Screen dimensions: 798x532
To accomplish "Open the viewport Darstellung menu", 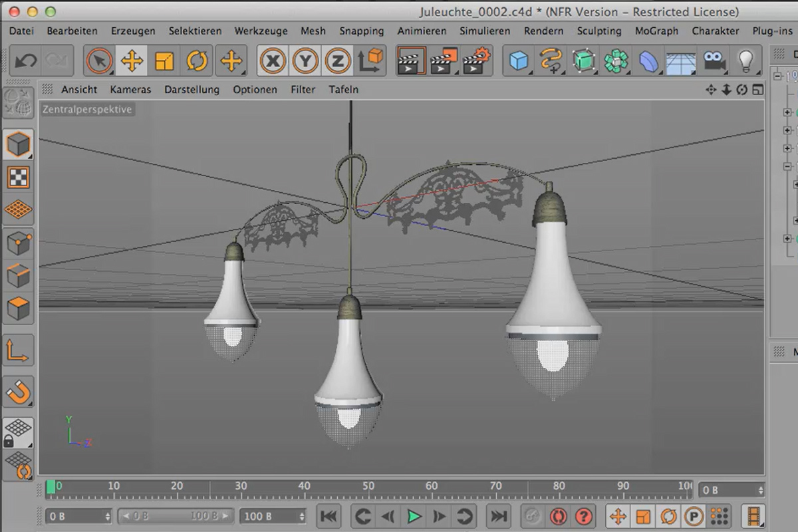I will (192, 89).
